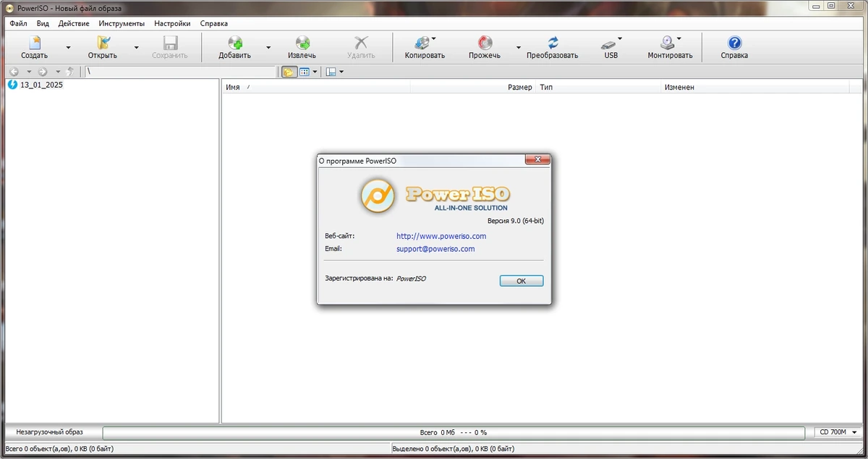Image resolution: width=868 pixels, height=459 pixels.
Task: Open the back history dropdown arrow
Action: [29, 72]
